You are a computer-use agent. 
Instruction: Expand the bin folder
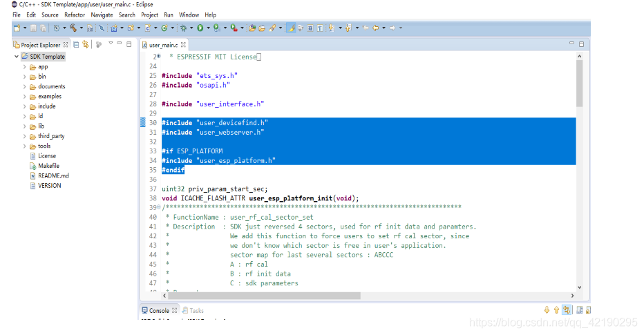click(24, 77)
